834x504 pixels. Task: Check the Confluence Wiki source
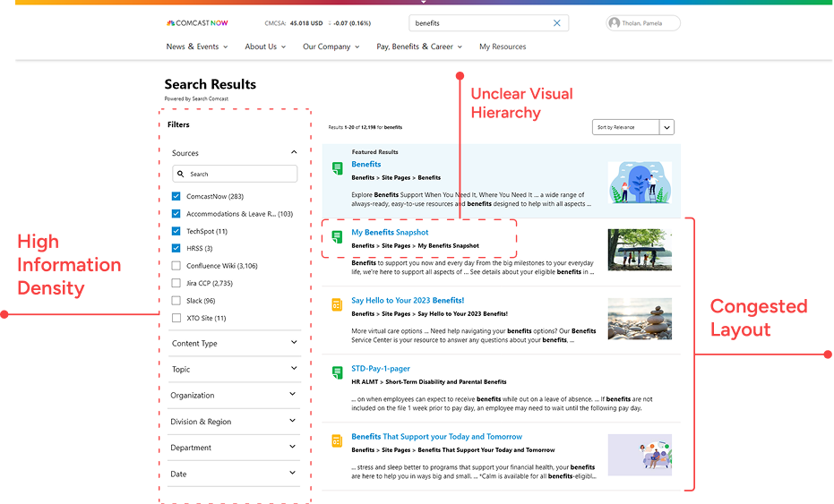[x=176, y=266]
